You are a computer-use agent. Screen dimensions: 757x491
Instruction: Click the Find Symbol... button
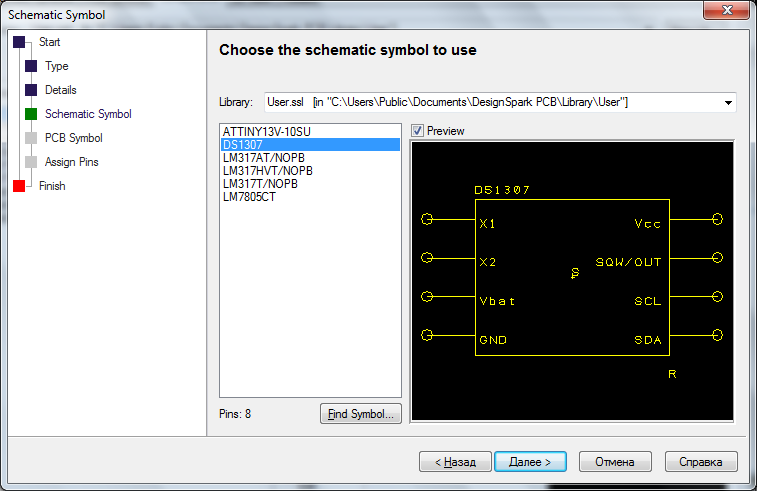coord(361,414)
